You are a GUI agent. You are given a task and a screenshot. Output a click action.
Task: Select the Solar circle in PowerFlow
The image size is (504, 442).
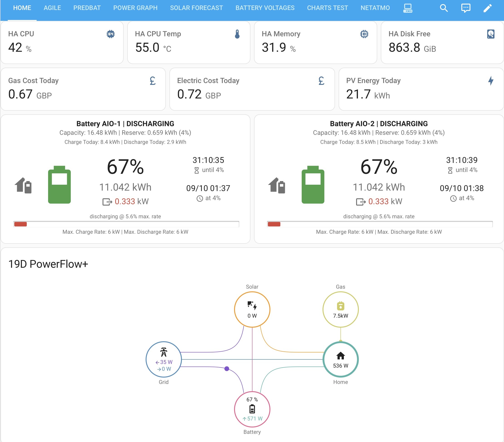coord(252,309)
